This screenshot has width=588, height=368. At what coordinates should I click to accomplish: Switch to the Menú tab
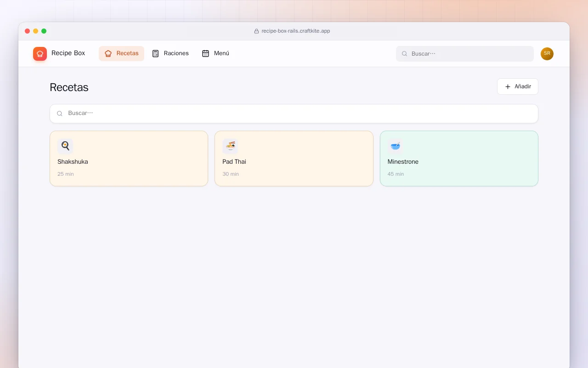tap(215, 53)
